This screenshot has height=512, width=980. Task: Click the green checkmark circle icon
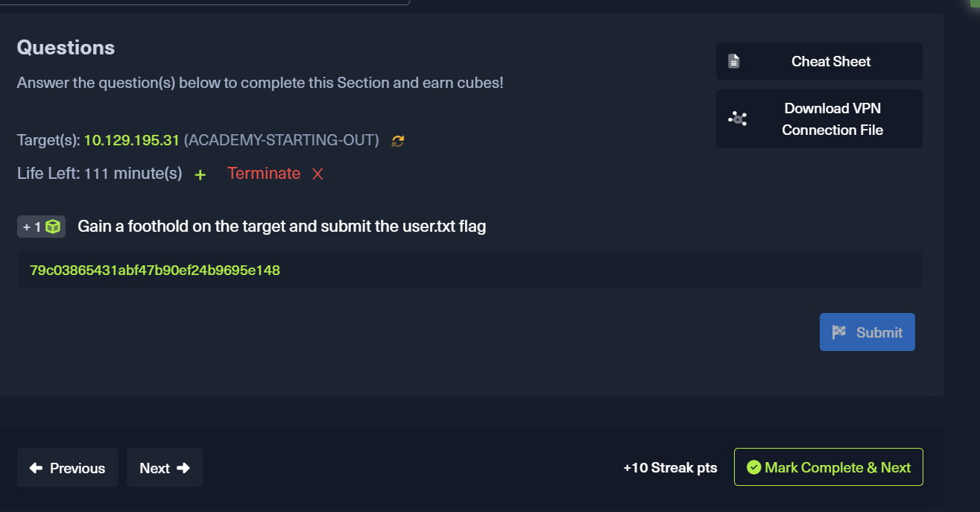coord(754,467)
